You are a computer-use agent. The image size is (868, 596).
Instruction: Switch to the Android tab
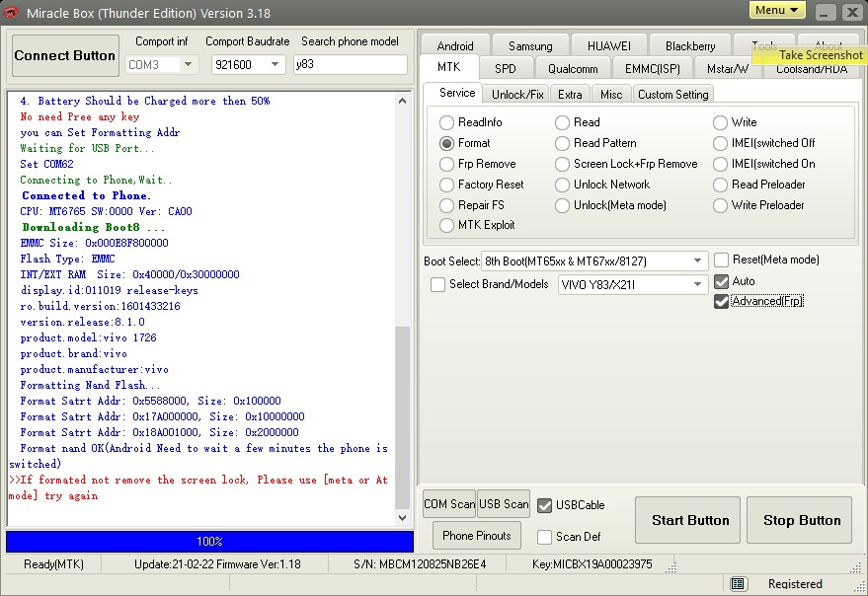pos(455,46)
